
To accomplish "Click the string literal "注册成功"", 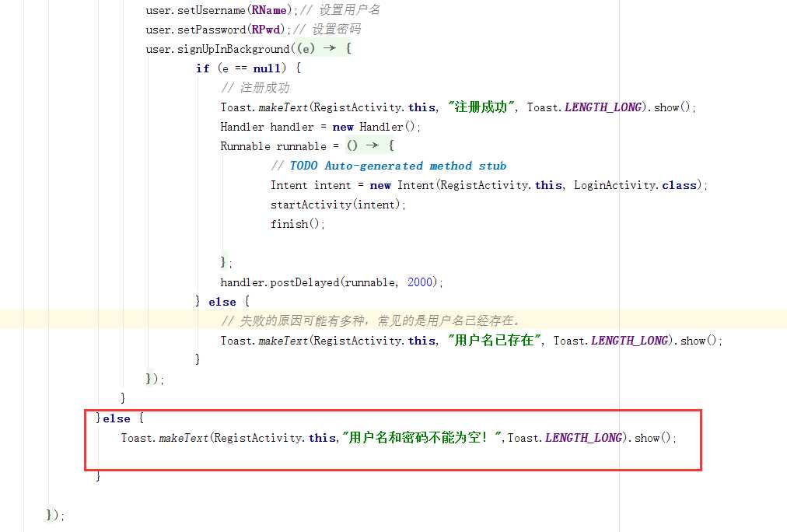I will click(x=482, y=107).
